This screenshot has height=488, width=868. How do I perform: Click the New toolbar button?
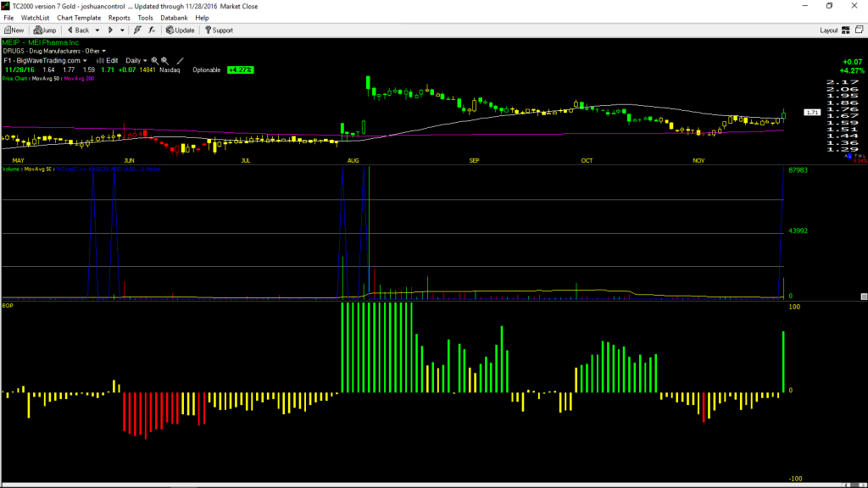(x=14, y=30)
